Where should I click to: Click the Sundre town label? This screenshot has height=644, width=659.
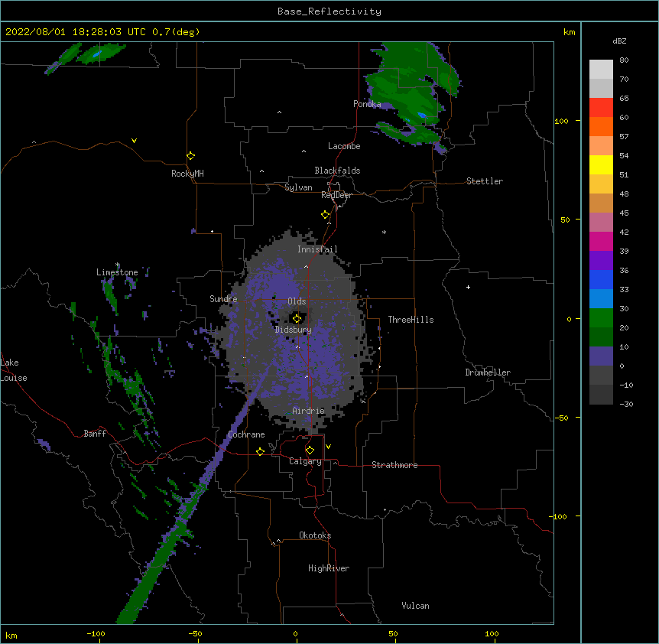click(223, 299)
